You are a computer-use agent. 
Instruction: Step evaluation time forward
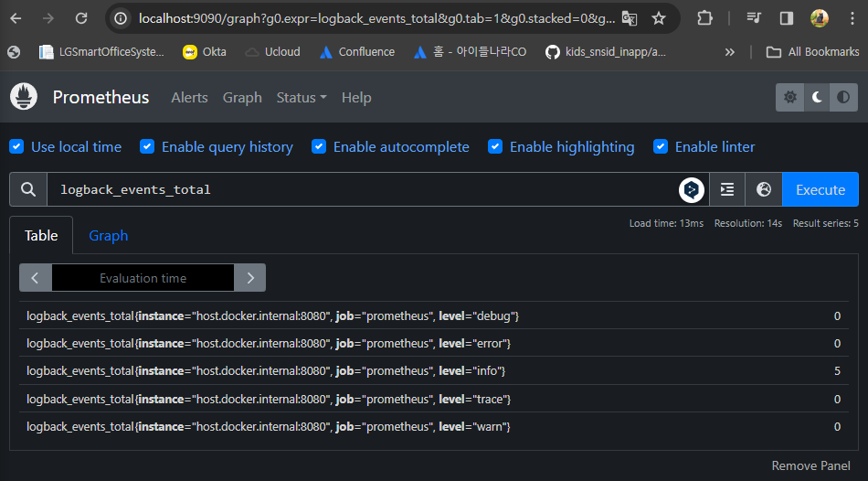[250, 278]
